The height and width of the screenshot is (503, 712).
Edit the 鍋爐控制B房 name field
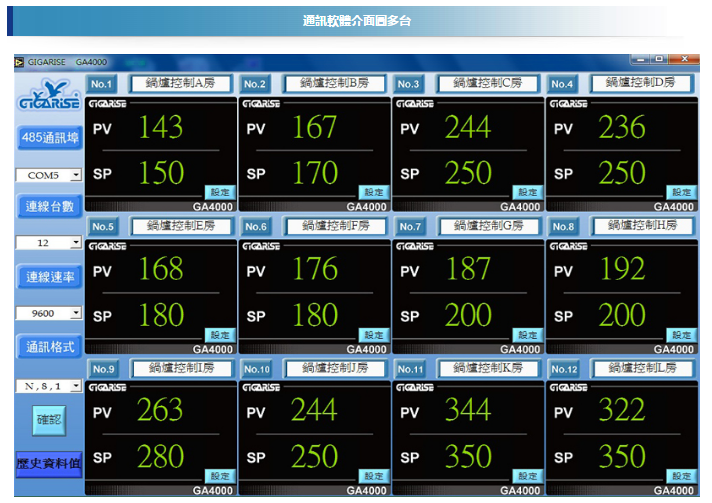pos(335,84)
